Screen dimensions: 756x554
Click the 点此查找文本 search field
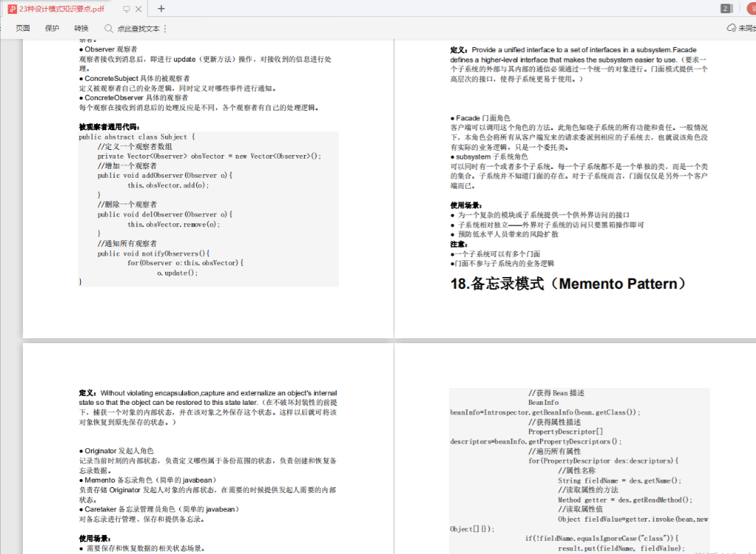pyautogui.click(x=138, y=29)
